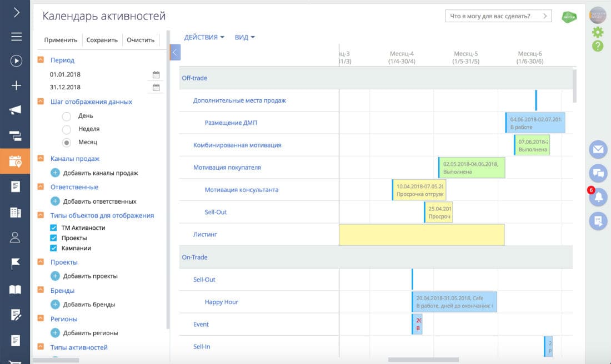Select the Неделя display step
The height and width of the screenshot is (364, 611).
(x=67, y=129)
